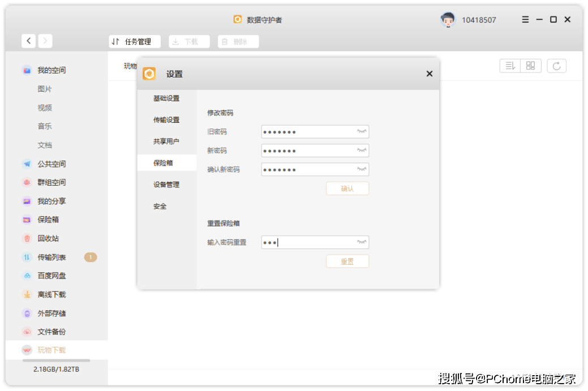This screenshot has height=391, width=588.
Task: Click the 离线下载 download icon
Action: click(27, 295)
